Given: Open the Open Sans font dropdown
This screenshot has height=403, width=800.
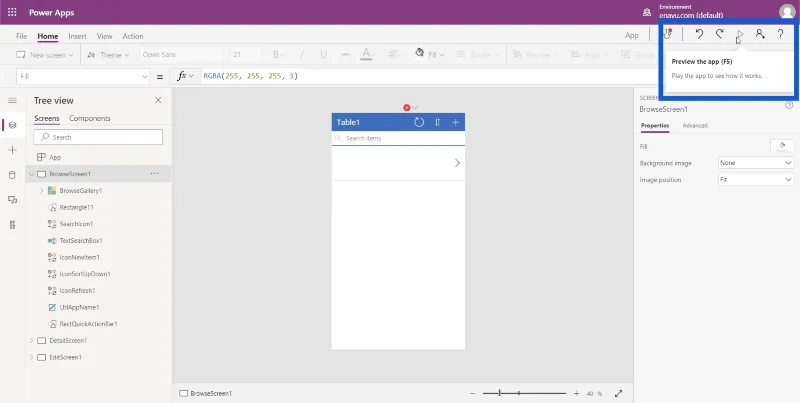Looking at the screenshot, I should pos(181,55).
